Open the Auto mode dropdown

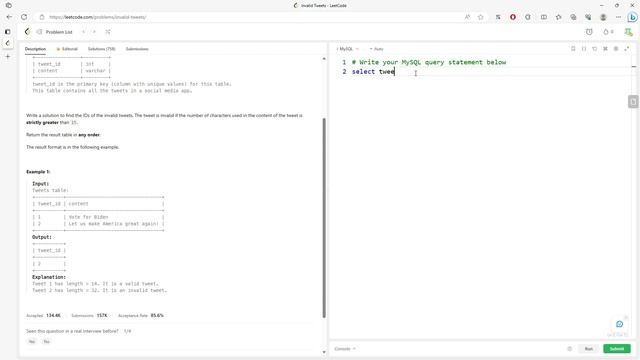click(377, 49)
